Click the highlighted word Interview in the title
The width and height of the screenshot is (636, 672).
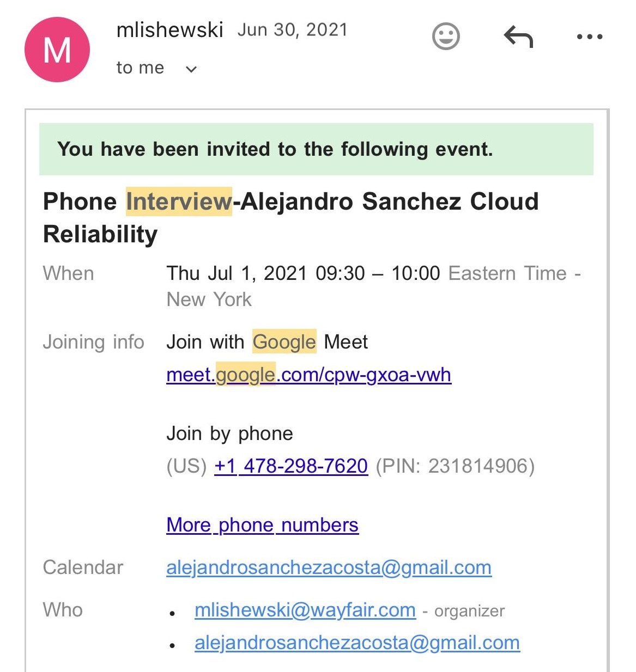tap(179, 201)
